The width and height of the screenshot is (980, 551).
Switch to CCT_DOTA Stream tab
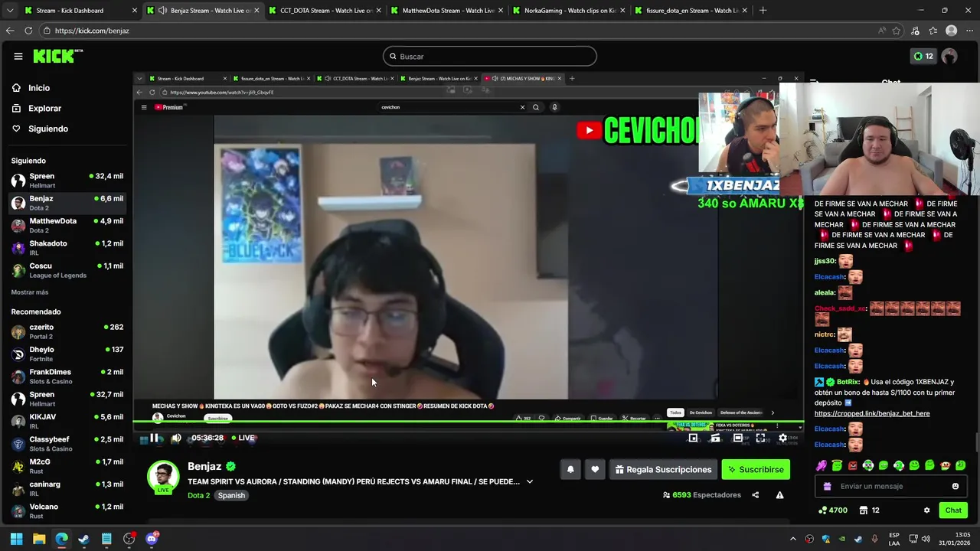325,11
